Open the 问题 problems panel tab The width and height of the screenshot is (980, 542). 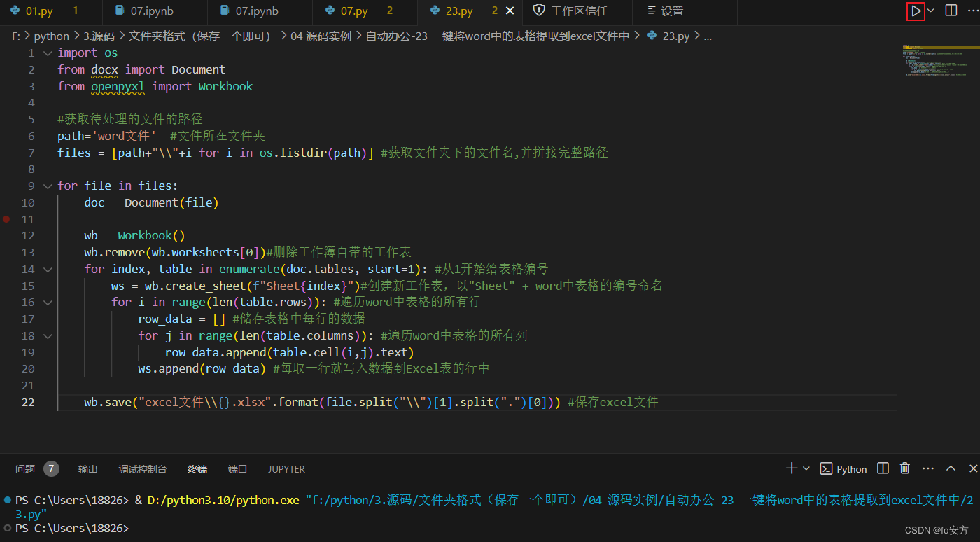(25, 469)
